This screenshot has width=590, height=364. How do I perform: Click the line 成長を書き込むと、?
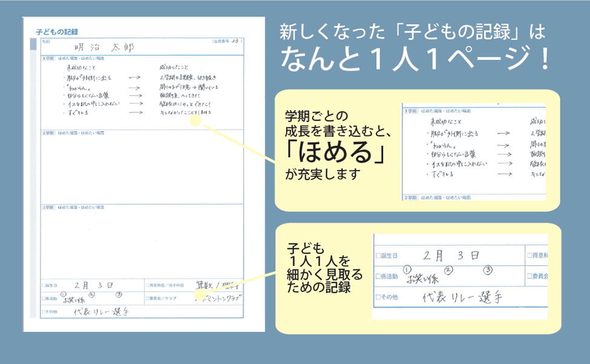coord(338,131)
